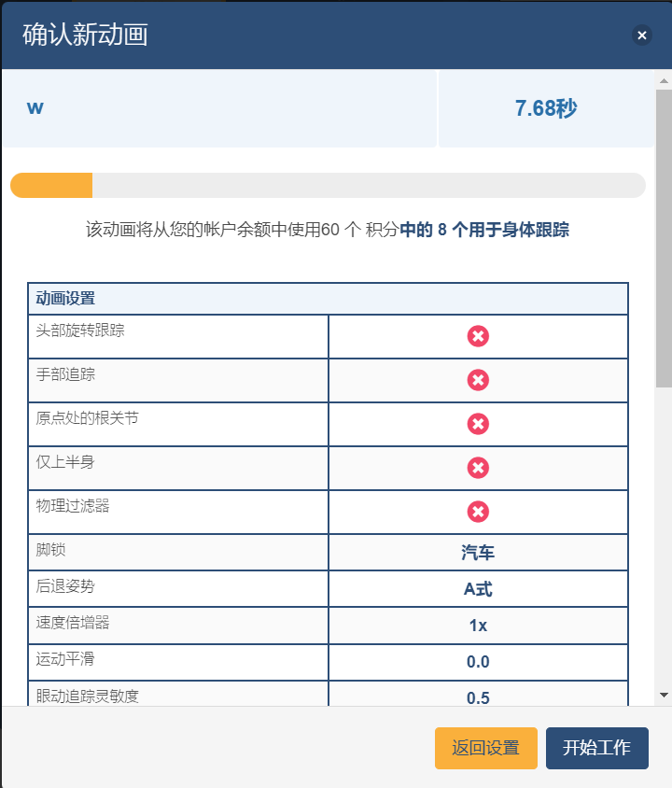Select the animation name "w"
The width and height of the screenshot is (672, 788).
tap(35, 107)
